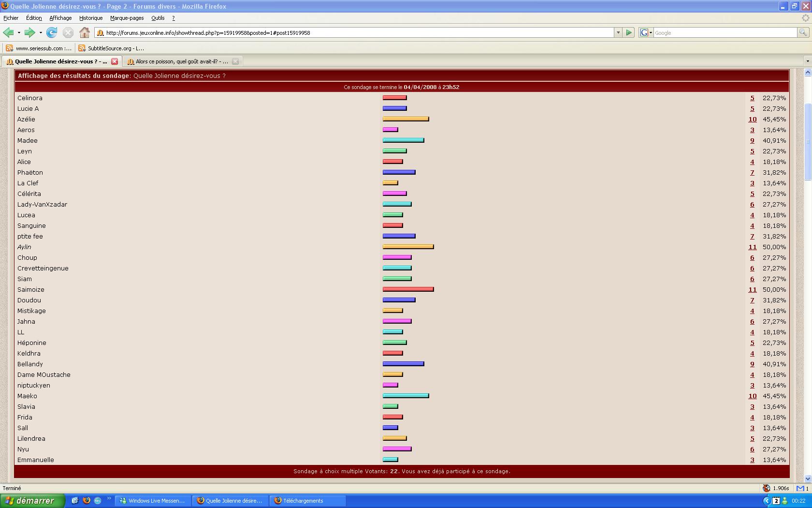This screenshot has width=812, height=508.
Task: Open the Outils menu
Action: pos(158,18)
